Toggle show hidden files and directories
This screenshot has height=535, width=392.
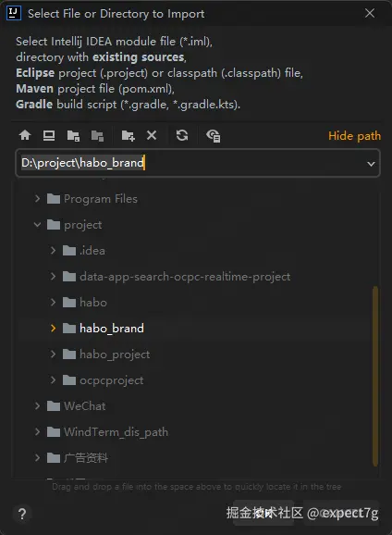click(x=214, y=135)
